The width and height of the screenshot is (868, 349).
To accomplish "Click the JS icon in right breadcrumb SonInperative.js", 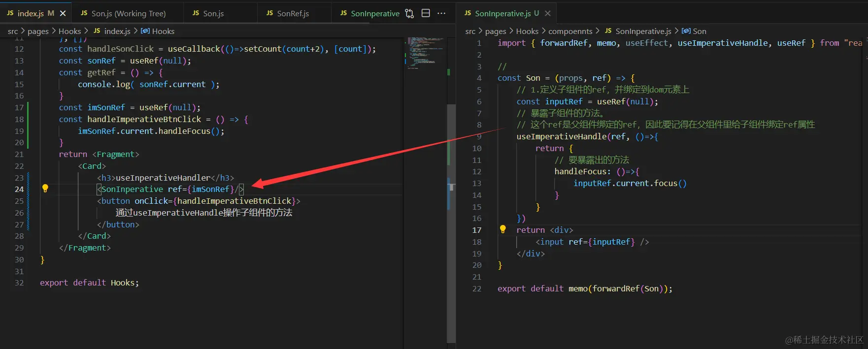I will [608, 31].
